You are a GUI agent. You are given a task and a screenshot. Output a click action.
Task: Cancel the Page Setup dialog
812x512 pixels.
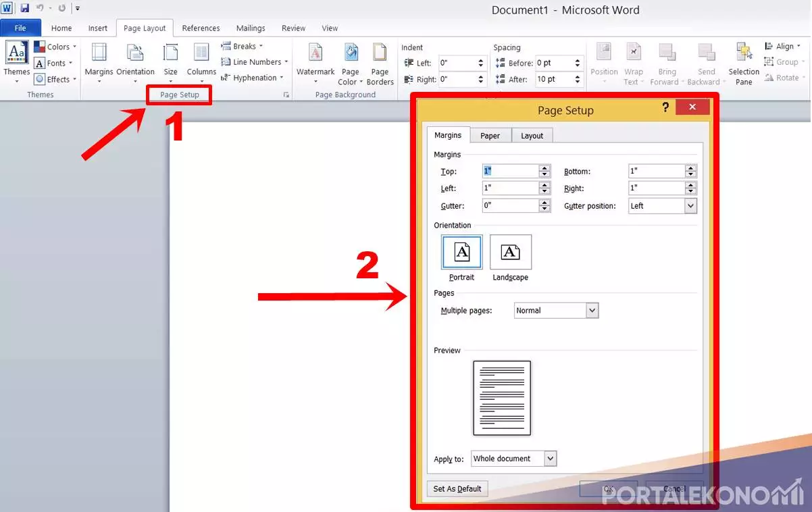coord(674,489)
